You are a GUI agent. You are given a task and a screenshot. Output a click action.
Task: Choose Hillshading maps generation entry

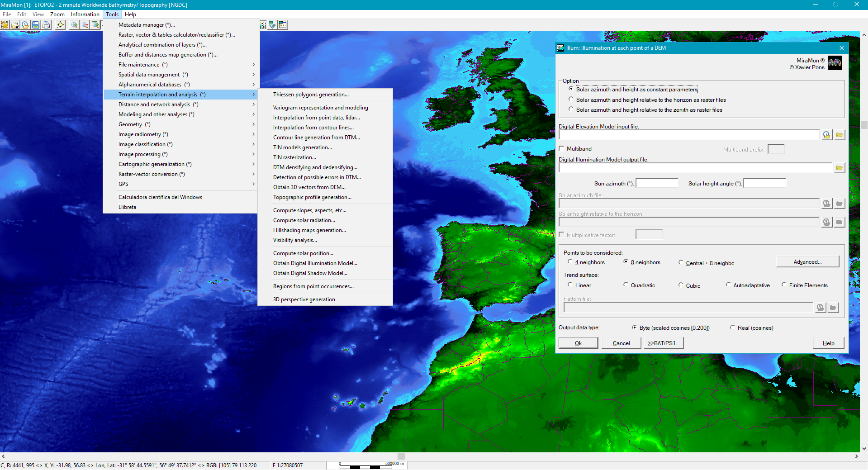(325, 230)
